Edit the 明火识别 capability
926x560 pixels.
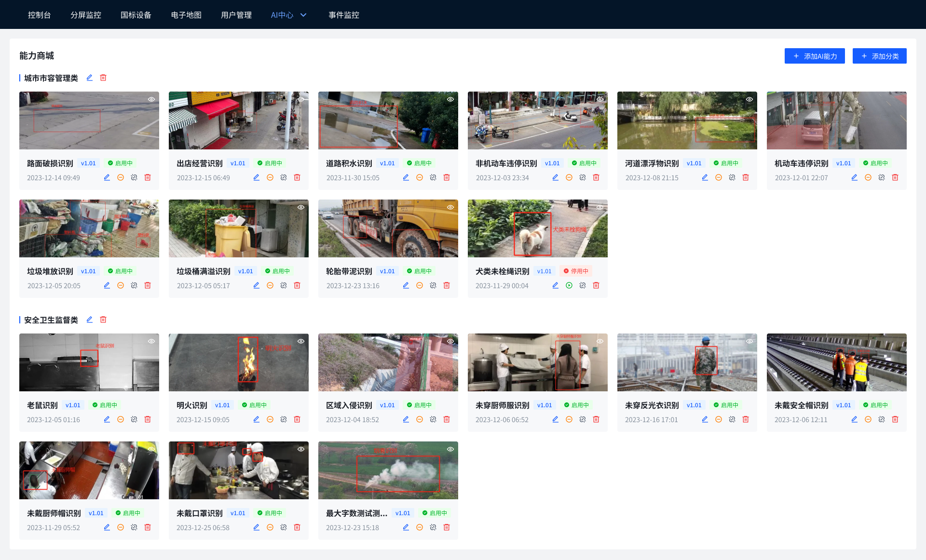(x=257, y=419)
